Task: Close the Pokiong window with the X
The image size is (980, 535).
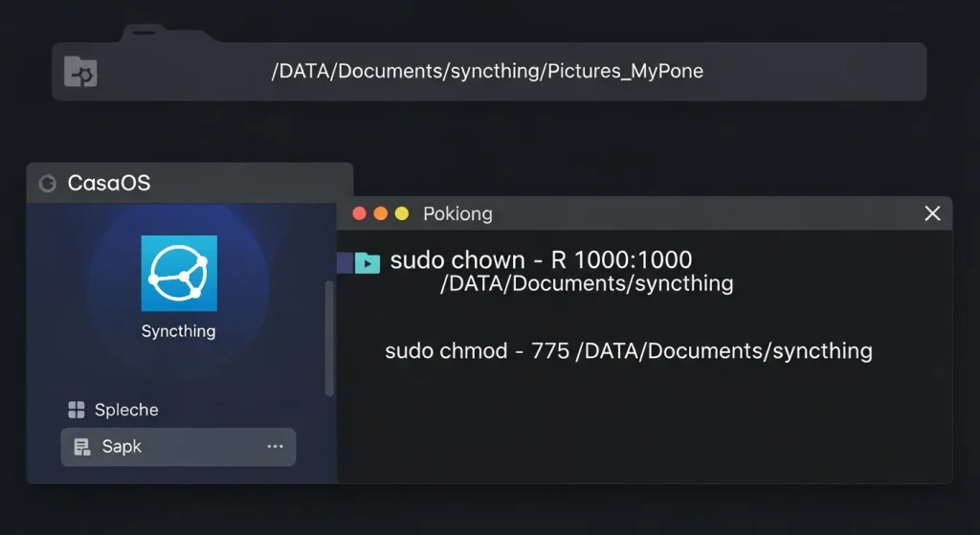Action: (932, 213)
